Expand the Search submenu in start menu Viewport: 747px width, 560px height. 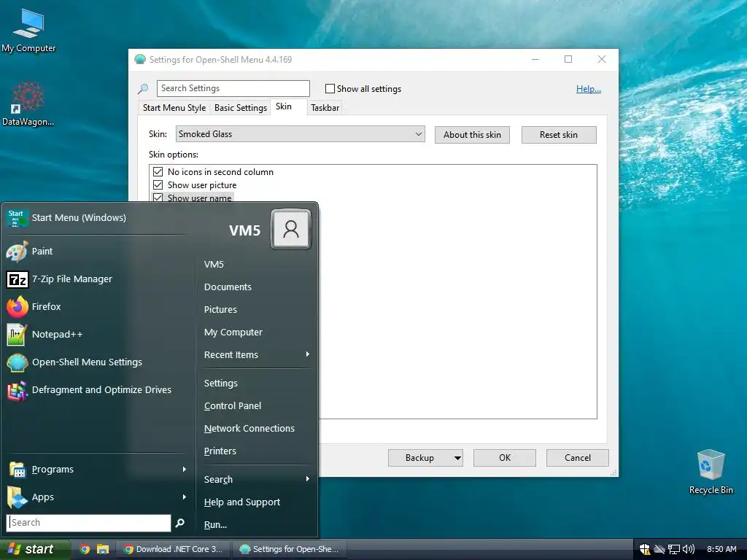coord(256,480)
